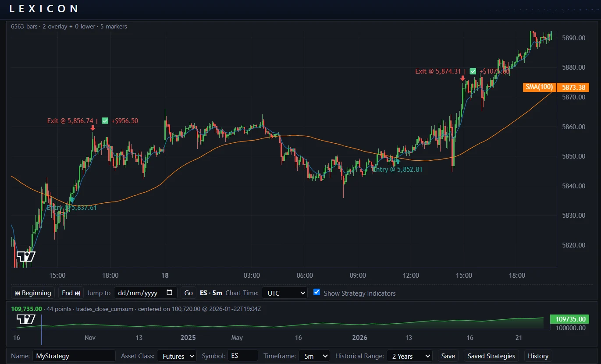Click into the strategy Name field
Viewport: 601px width, 364px height.
74,356
